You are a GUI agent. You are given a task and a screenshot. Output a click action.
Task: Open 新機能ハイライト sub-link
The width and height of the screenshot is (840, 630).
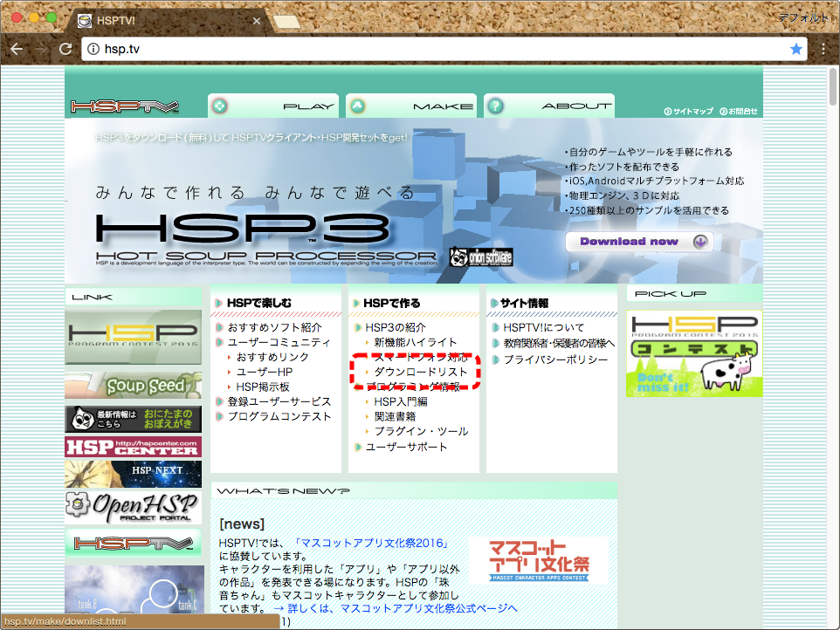[415, 342]
